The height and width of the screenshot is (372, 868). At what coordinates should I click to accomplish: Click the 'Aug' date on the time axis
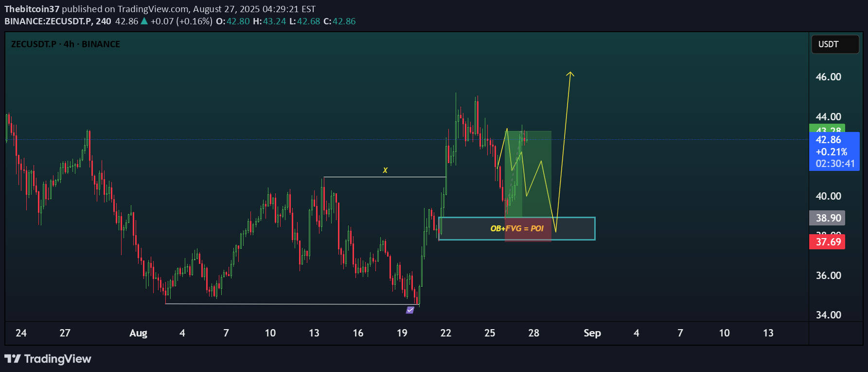(x=138, y=333)
